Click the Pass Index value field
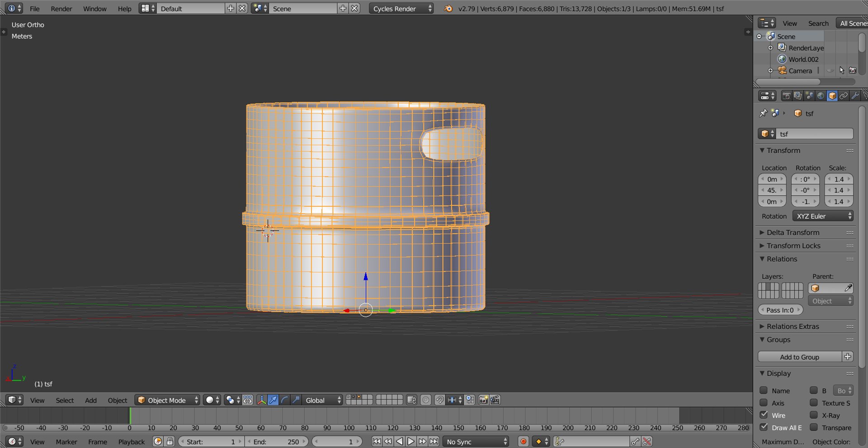 coord(780,310)
